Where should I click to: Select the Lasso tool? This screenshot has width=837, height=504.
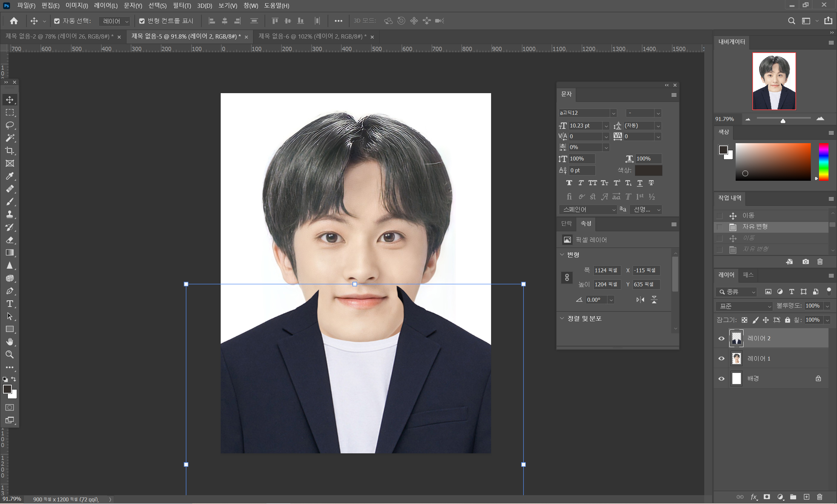point(9,125)
